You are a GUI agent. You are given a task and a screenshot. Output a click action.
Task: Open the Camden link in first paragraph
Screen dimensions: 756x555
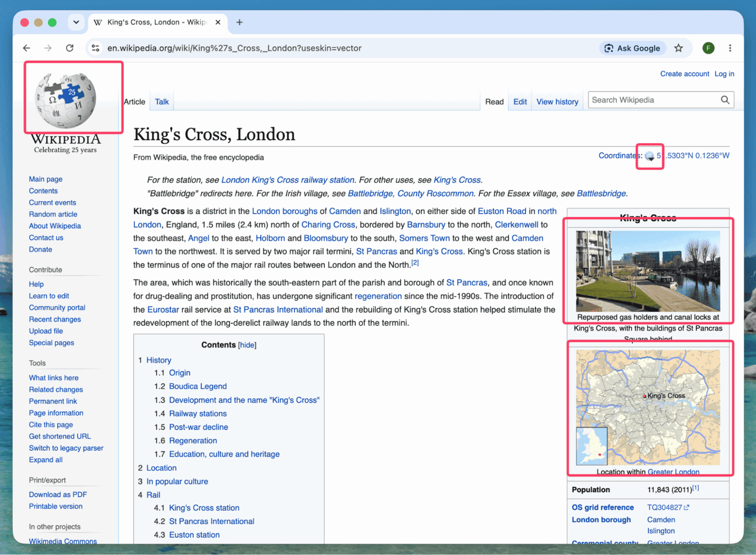[x=345, y=211]
